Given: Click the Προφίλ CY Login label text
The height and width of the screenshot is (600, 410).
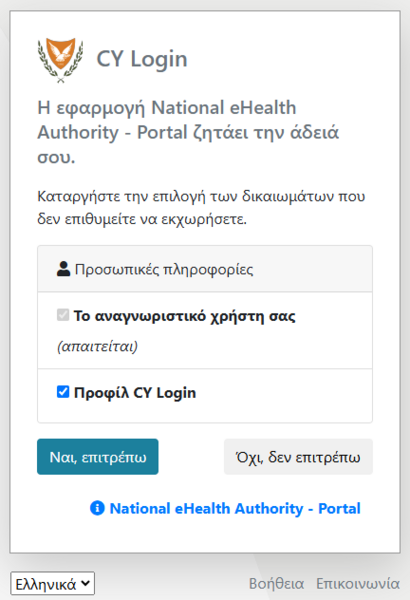Looking at the screenshot, I should click(x=135, y=393).
